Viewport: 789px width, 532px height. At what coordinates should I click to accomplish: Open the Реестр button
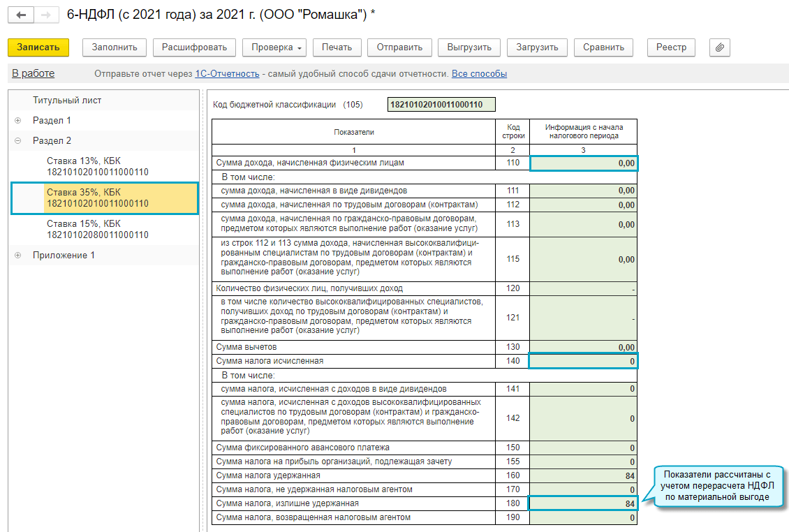point(671,47)
